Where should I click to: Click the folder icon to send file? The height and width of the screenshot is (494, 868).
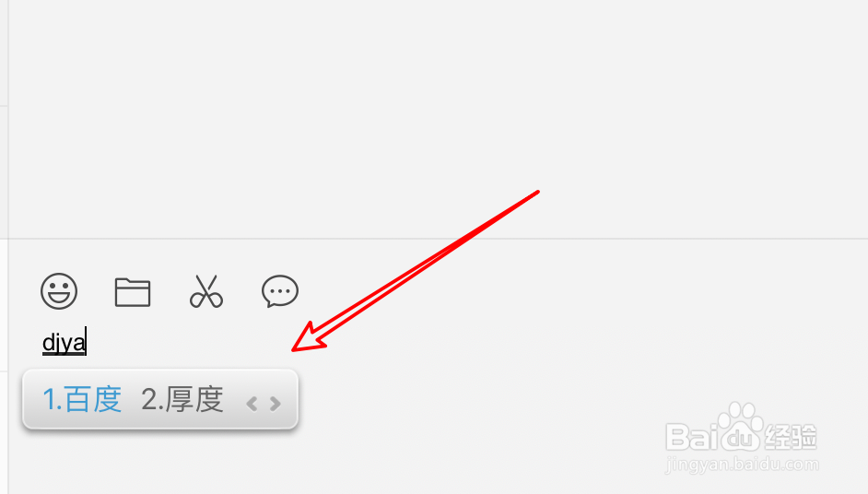(133, 292)
